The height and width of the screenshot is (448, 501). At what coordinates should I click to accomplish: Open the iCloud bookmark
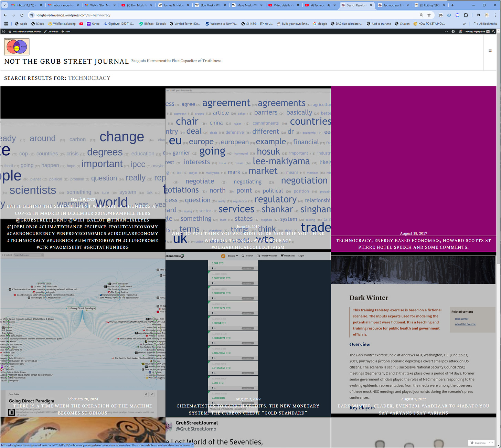click(38, 24)
